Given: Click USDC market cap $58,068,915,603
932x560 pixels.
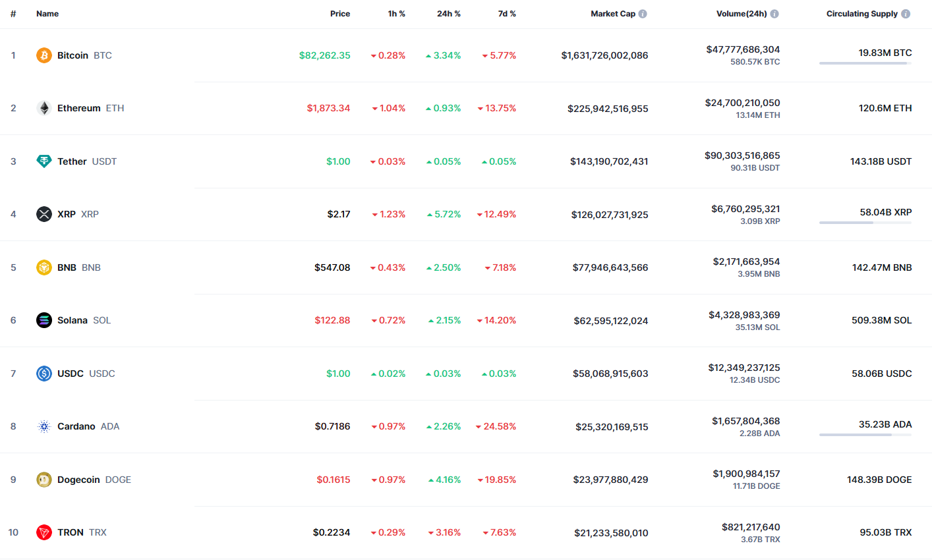Looking at the screenshot, I should [x=610, y=374].
